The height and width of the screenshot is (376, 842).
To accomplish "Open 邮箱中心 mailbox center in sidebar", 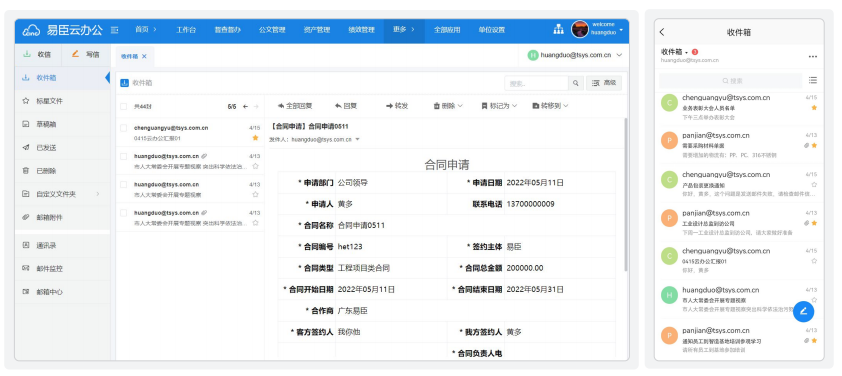I will (62, 292).
